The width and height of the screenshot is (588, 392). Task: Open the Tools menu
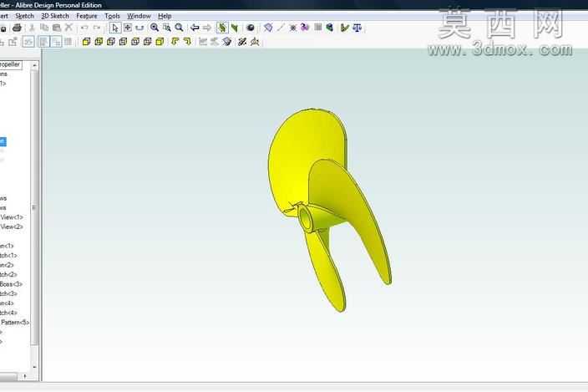click(x=112, y=16)
